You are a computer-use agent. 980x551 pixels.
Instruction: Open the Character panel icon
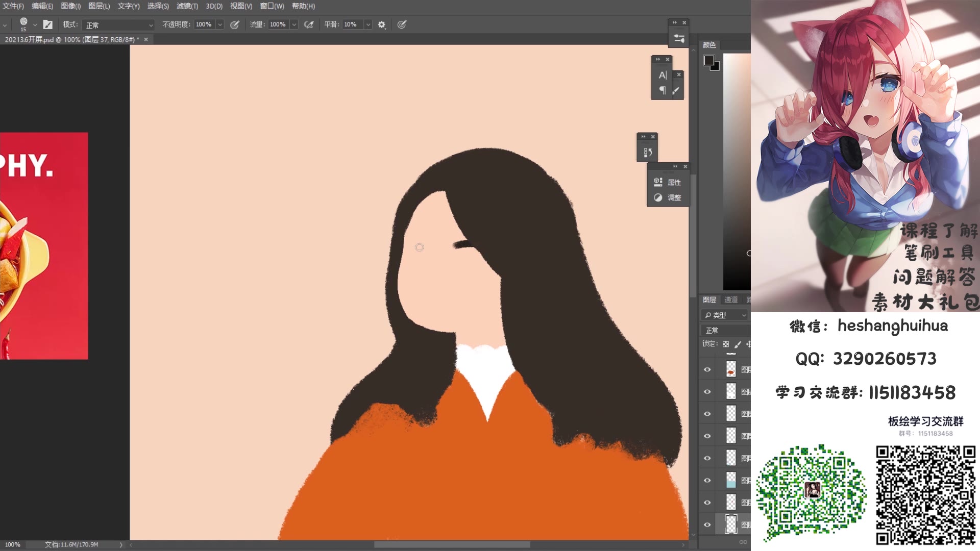[662, 75]
